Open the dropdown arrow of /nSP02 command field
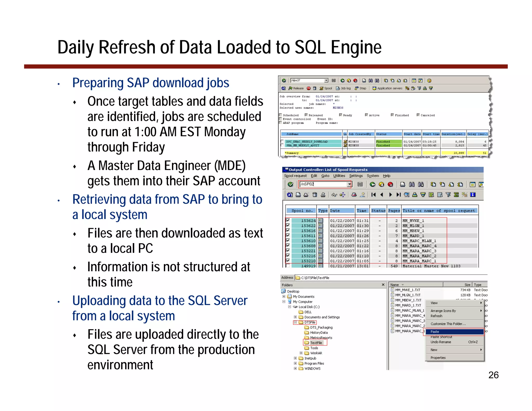Screen dimensions: 532x411 [x=349, y=184]
